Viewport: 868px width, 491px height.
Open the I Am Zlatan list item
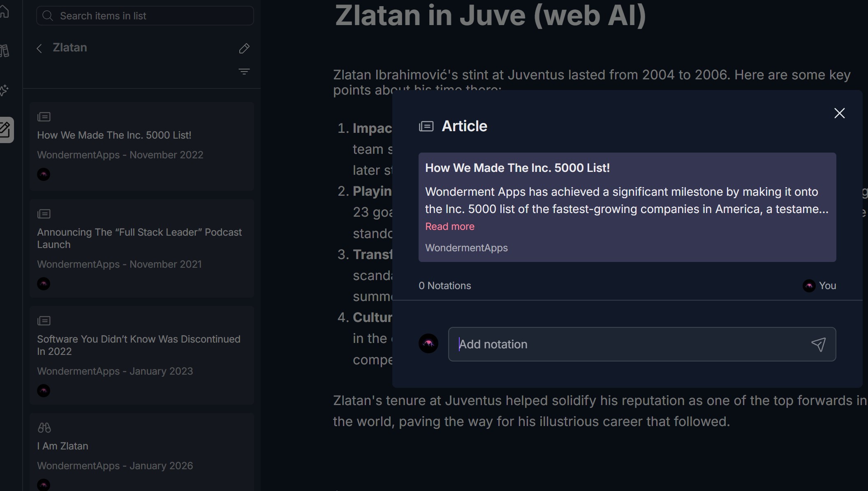(62, 446)
